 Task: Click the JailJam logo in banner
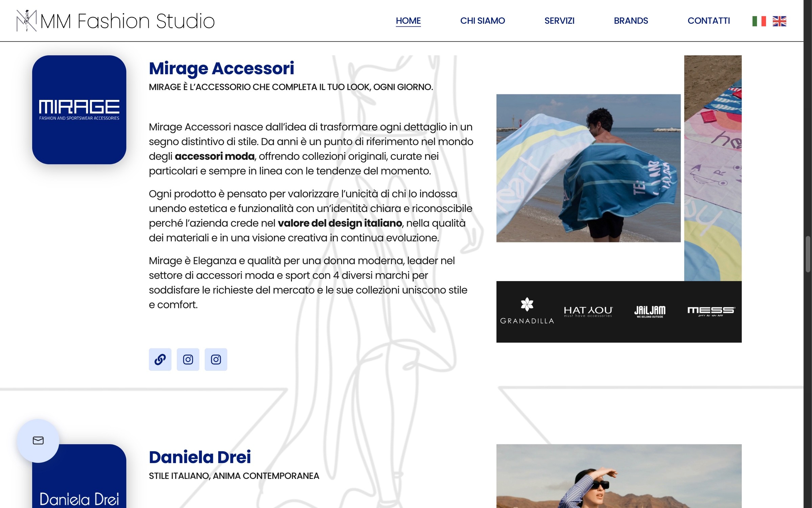650,312
